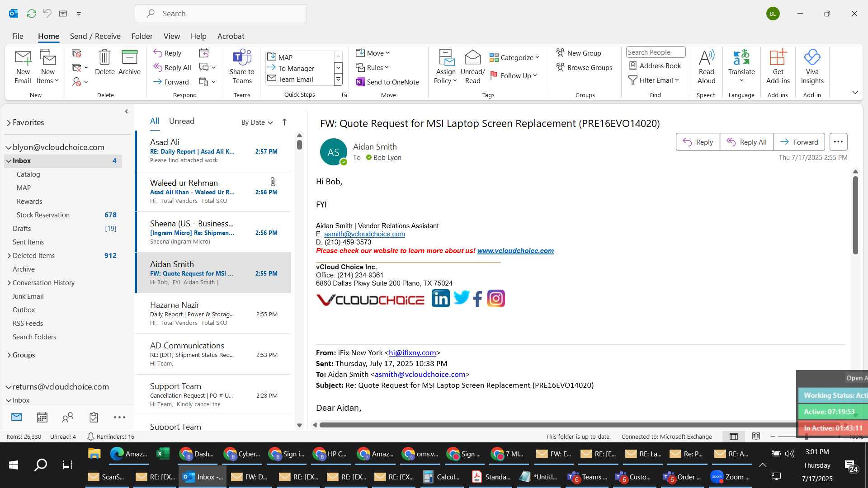Click the Ignore conversation icon

tap(76, 54)
